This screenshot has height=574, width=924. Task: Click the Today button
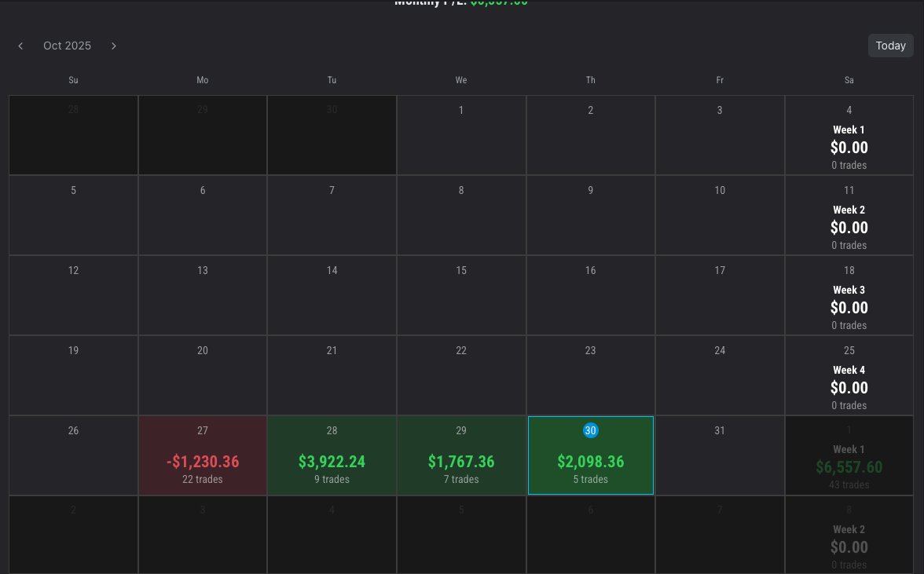click(890, 46)
